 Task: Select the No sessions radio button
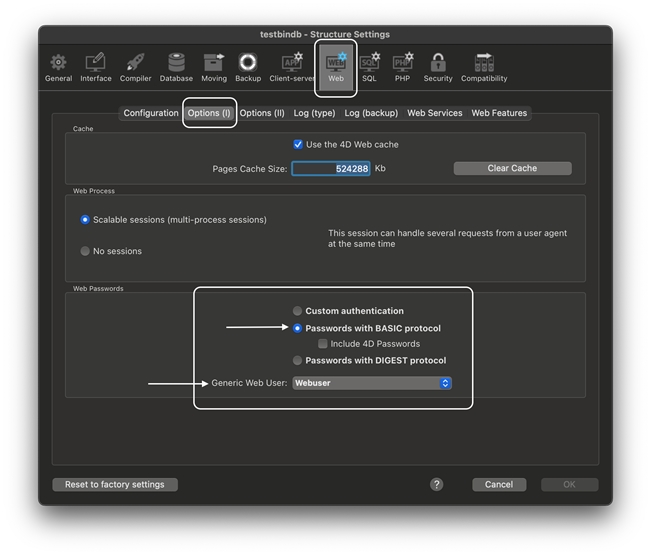[85, 252]
